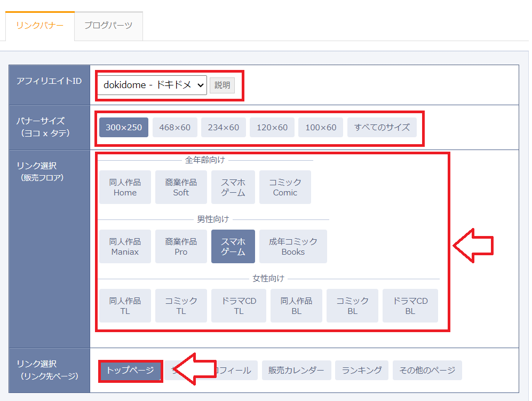Select すべてのサイズ option
532x401 pixels.
(x=382, y=127)
